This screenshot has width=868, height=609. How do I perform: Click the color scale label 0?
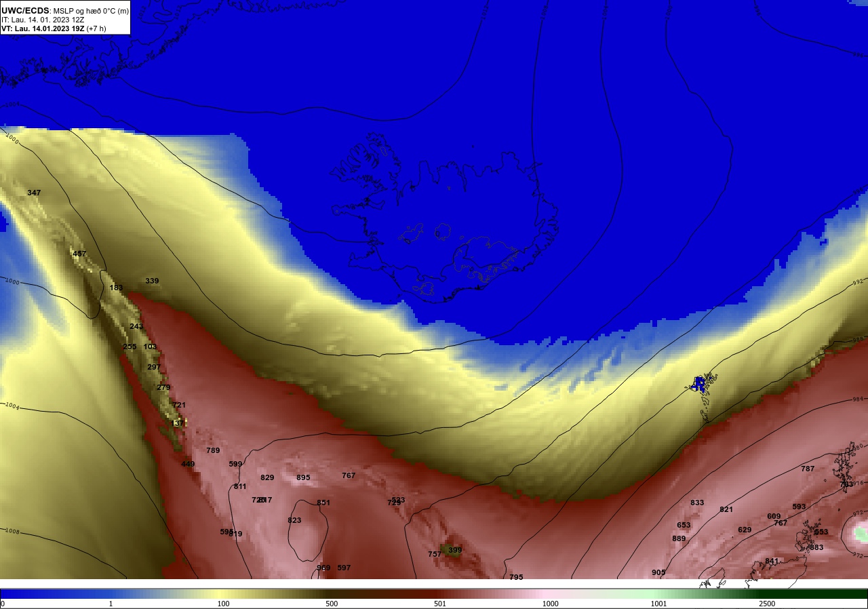[x=3, y=604]
